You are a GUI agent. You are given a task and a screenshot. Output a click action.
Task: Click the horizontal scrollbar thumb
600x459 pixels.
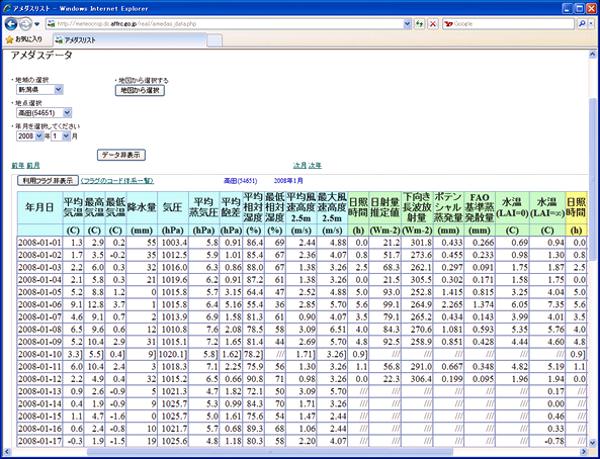pos(269,452)
